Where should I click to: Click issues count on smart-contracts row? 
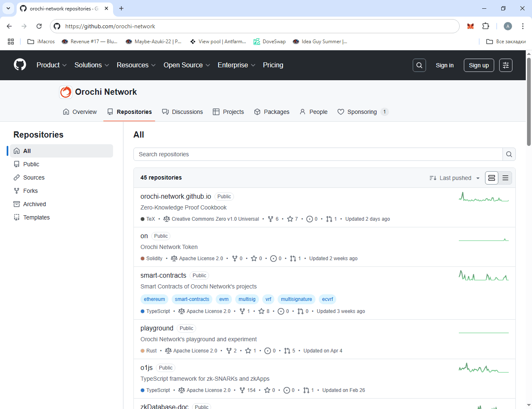pyautogui.click(x=283, y=311)
